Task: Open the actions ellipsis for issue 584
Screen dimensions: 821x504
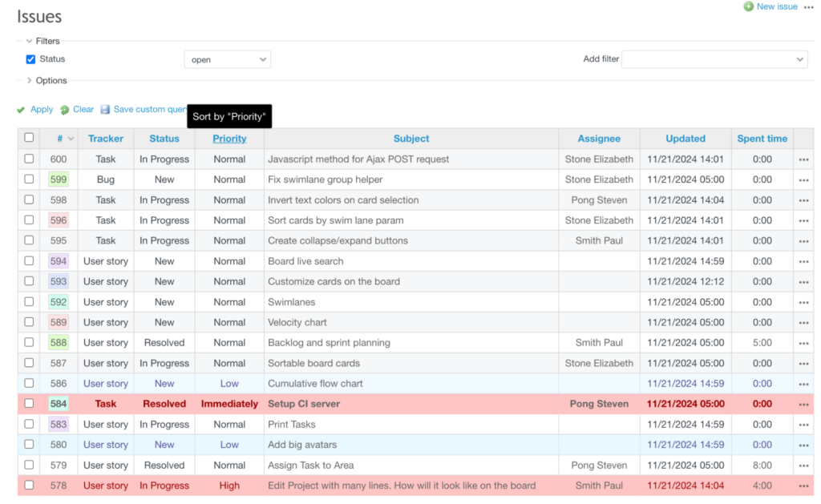Action: click(x=803, y=403)
